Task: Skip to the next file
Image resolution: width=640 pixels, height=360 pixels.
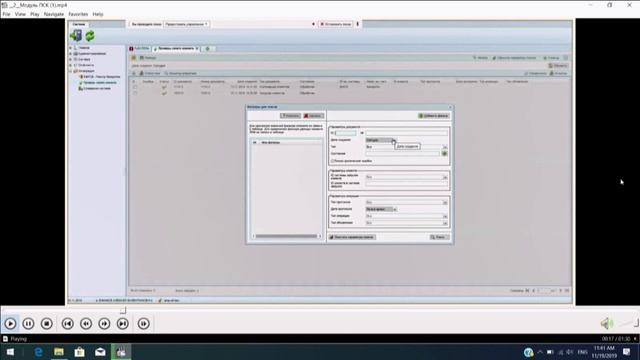Action: coord(123,324)
